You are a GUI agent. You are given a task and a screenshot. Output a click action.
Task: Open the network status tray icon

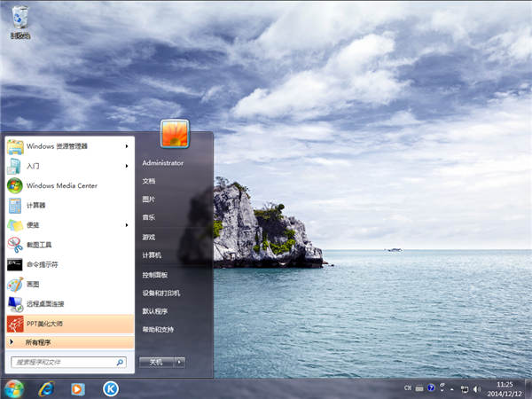point(464,389)
